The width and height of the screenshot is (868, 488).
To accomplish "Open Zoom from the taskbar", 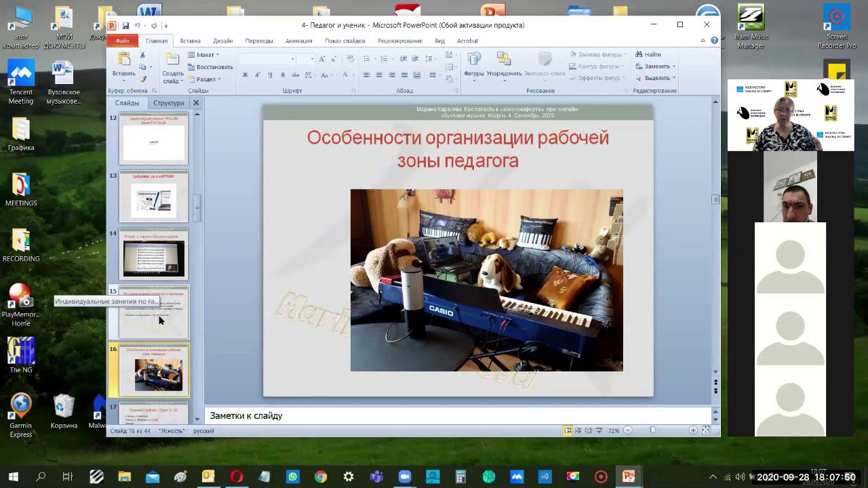I will [x=405, y=476].
